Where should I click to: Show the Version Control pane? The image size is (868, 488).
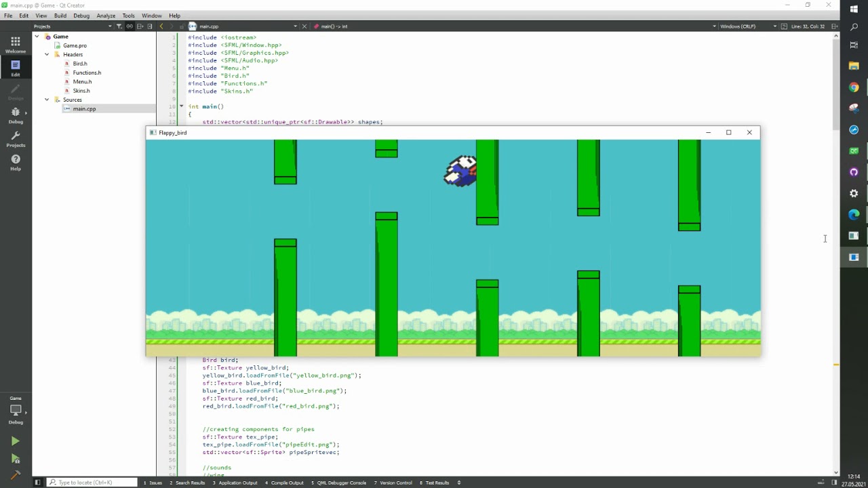click(x=393, y=483)
